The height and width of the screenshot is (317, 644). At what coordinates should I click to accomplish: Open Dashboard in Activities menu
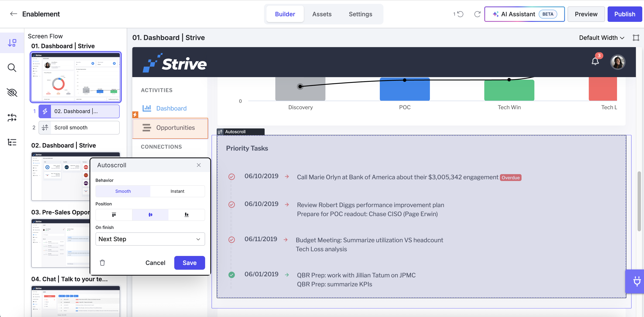(x=164, y=108)
